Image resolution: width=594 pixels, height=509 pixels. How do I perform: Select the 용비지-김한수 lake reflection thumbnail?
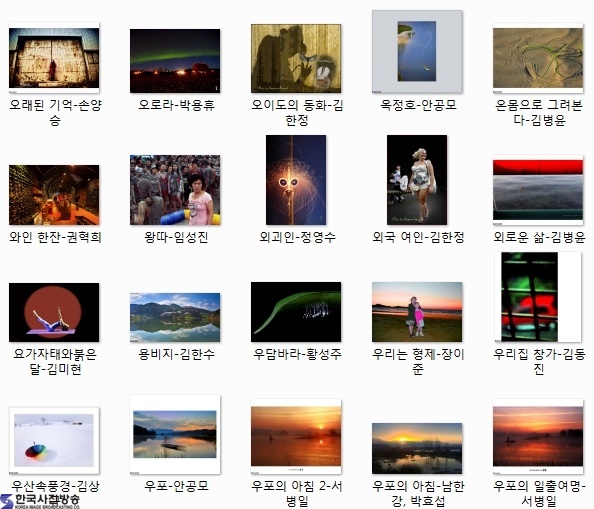(175, 317)
